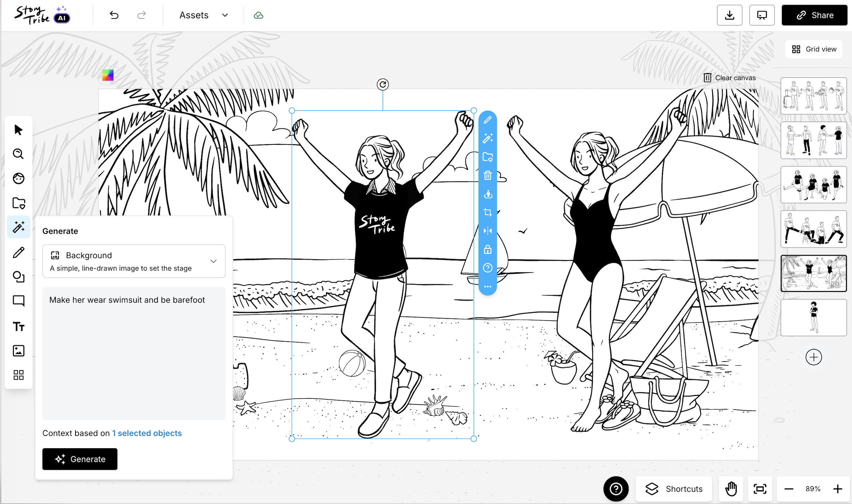Select the Text tool
This screenshot has width=852, height=504.
[x=18, y=326]
